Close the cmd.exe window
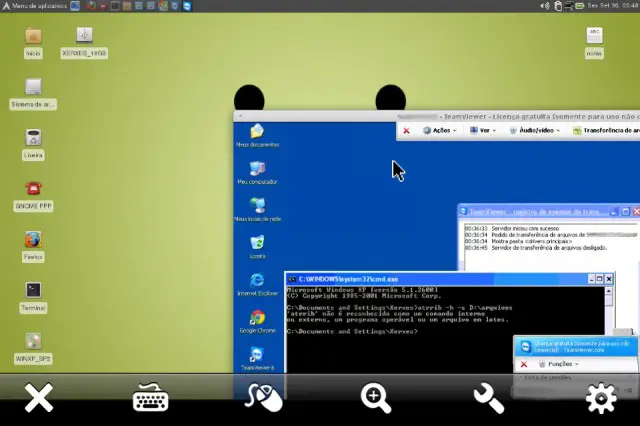This screenshot has height=426, width=640. tap(609, 279)
